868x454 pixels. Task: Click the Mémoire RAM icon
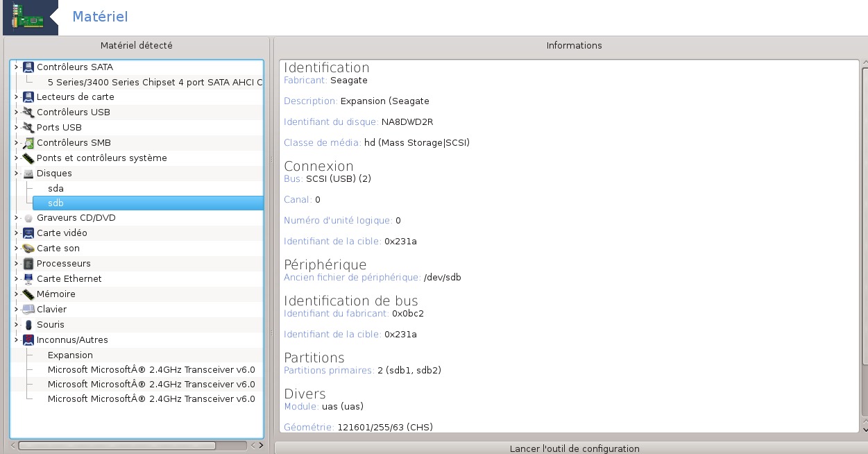click(x=28, y=294)
